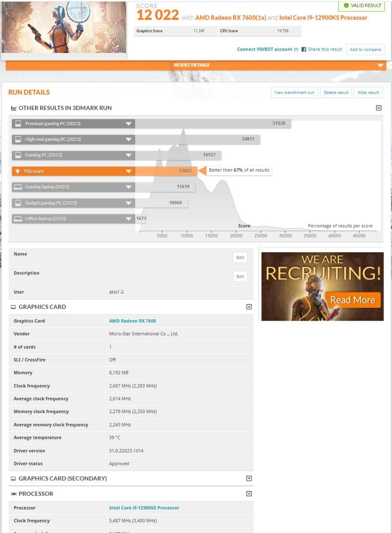Expand the Gaming laptop (2023) dropdown

[x=128, y=187]
